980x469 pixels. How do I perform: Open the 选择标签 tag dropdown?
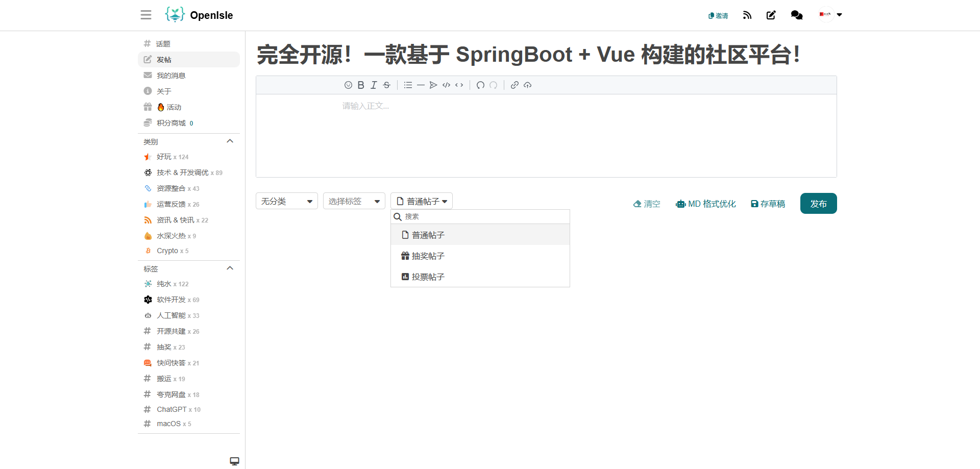[354, 201]
